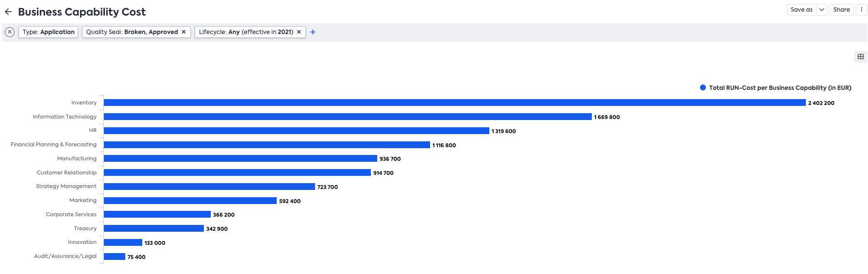Screen dimensions: 868x274
Task: Click the Corporate Services axis label
Action: (71, 214)
